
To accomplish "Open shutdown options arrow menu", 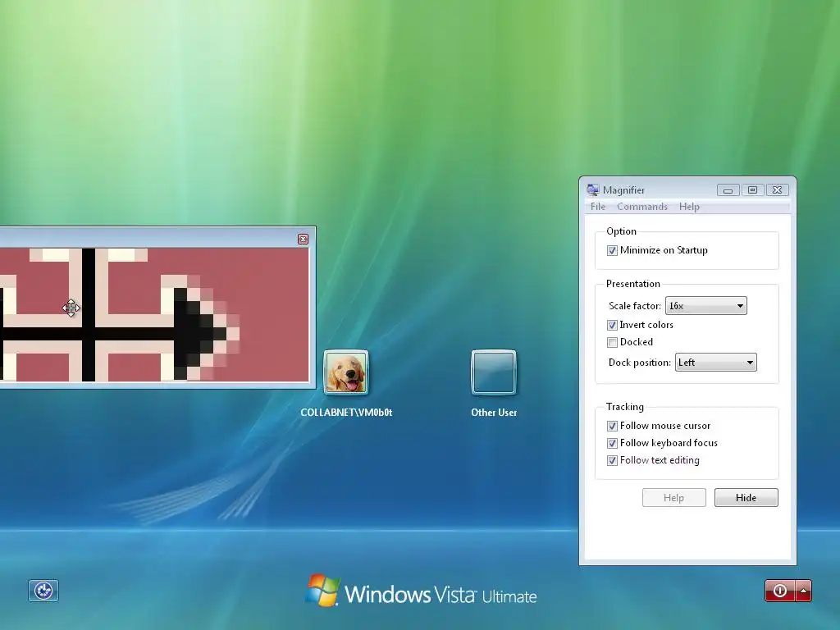I will pos(804,591).
